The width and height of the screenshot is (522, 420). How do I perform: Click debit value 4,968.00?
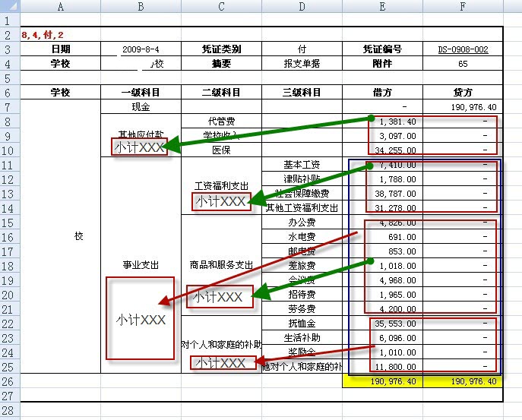397,280
